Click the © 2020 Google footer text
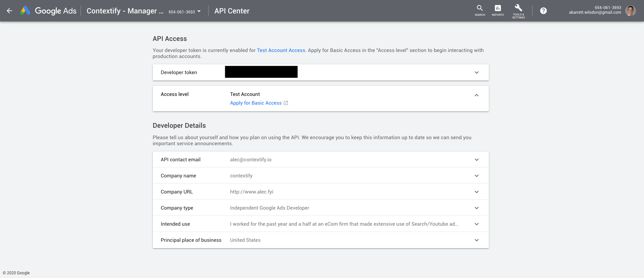Viewport: 644px width, 278px height. point(16,273)
